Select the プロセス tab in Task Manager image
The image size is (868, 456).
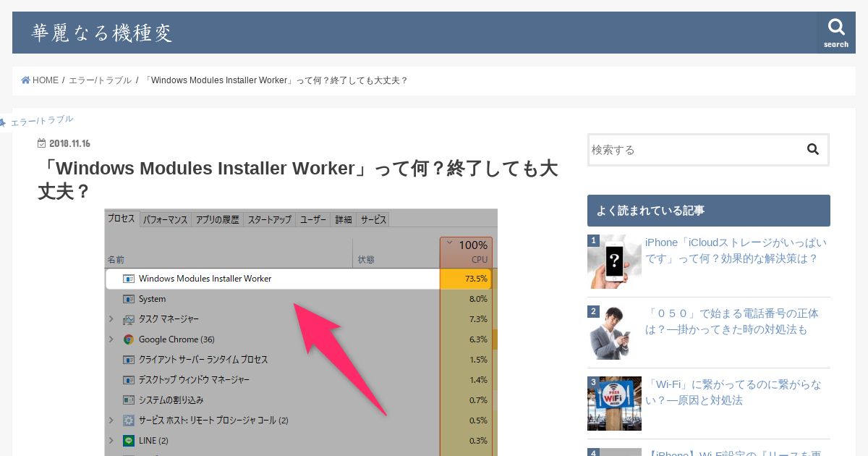122,219
